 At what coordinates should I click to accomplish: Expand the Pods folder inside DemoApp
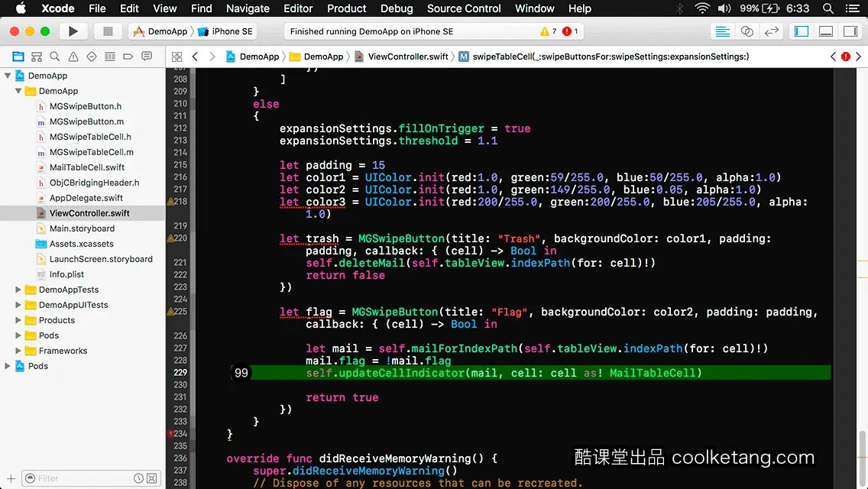(x=18, y=335)
